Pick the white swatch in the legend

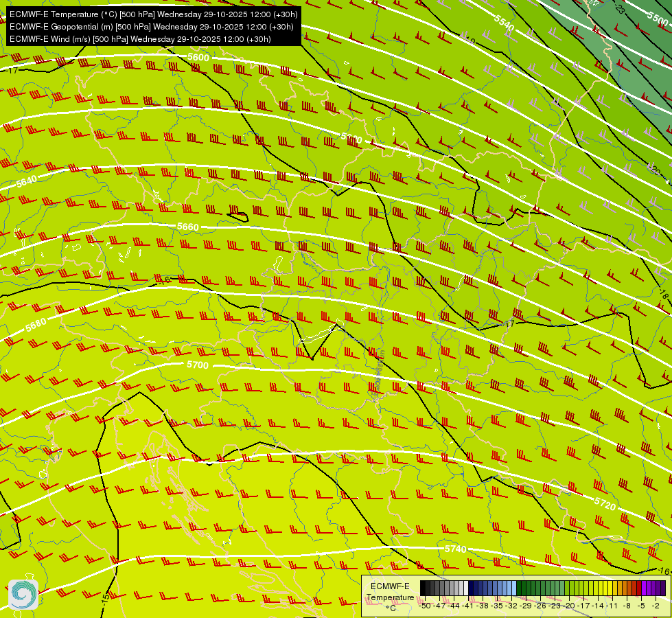[x=466, y=588]
